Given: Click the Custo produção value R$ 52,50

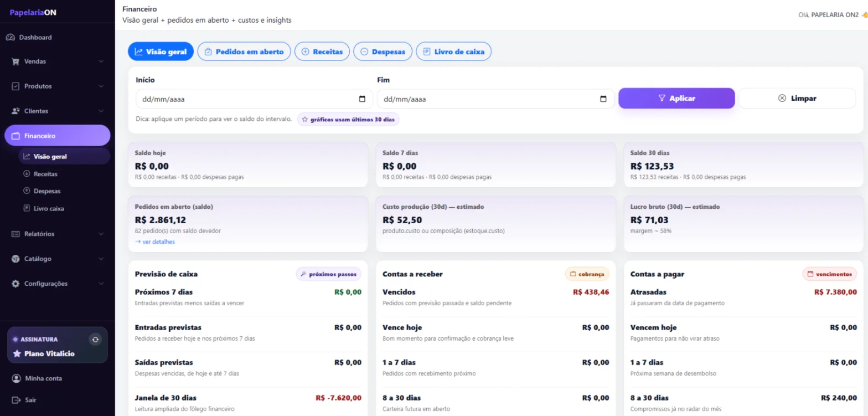Looking at the screenshot, I should [x=401, y=220].
